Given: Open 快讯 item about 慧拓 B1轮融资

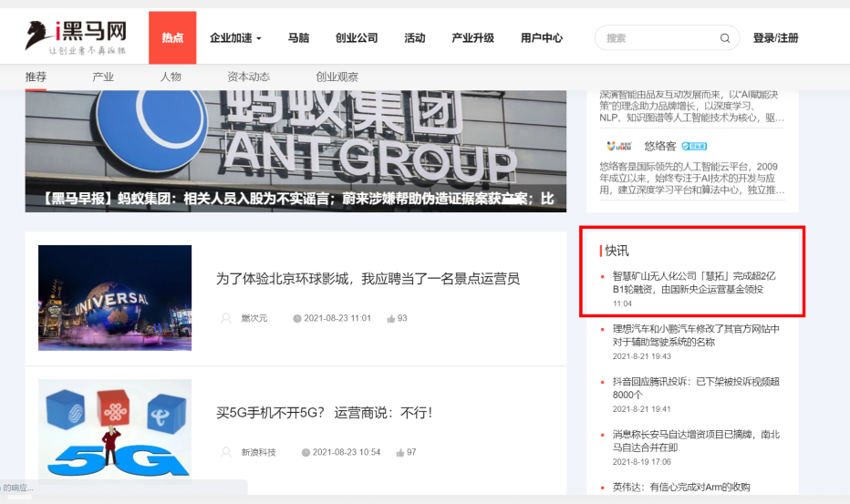Looking at the screenshot, I should coord(694,283).
